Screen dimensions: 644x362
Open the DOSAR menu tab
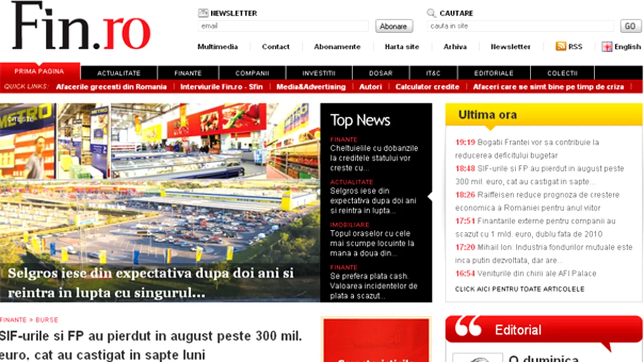380,73
